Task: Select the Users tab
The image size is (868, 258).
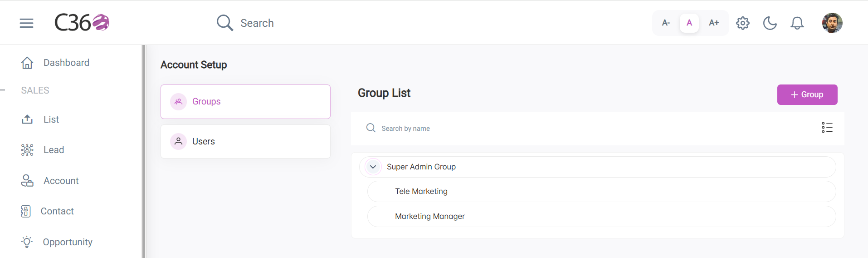Action: tap(245, 141)
